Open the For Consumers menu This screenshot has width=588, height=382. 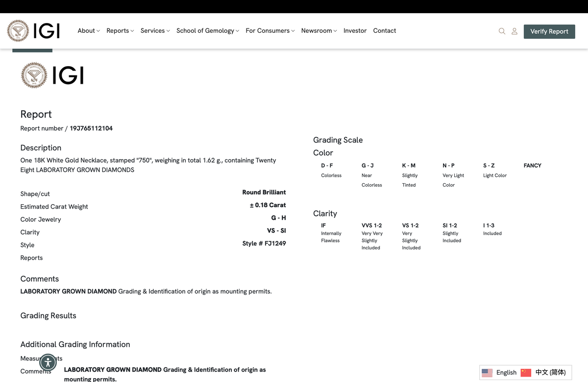click(270, 30)
